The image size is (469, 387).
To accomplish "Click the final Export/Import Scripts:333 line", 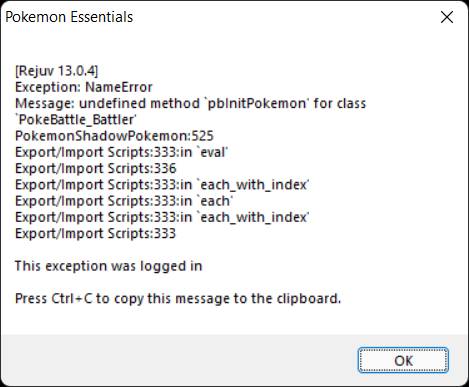I will [x=95, y=234].
